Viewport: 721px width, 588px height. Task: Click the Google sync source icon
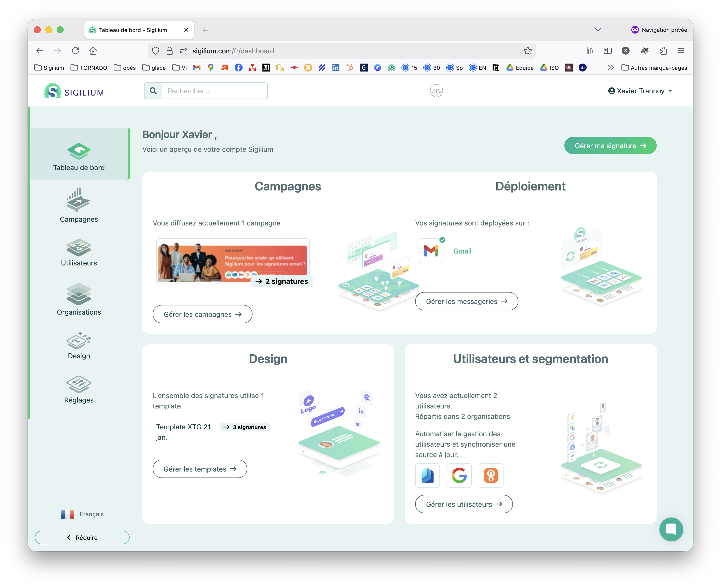coord(459,475)
